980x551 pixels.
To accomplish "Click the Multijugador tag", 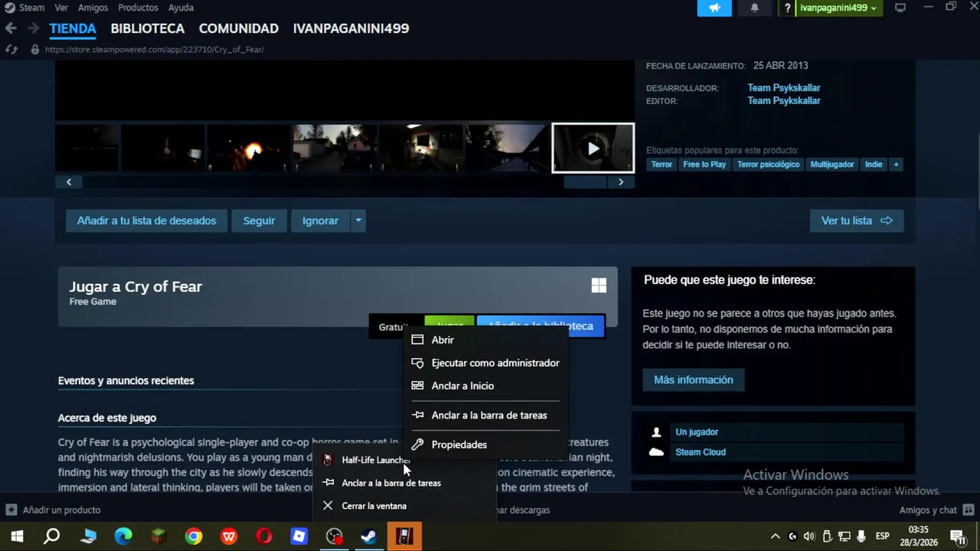I will click(x=831, y=165).
